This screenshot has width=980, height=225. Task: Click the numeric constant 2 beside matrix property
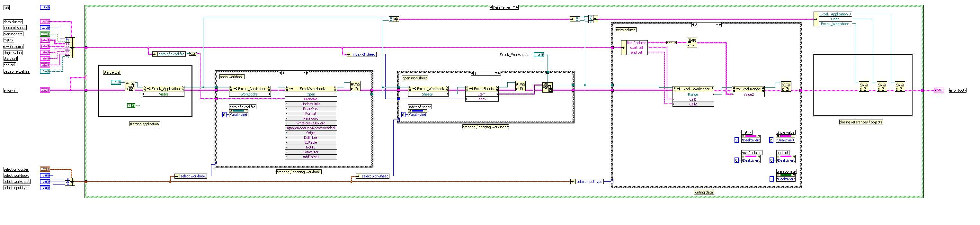(x=736, y=140)
